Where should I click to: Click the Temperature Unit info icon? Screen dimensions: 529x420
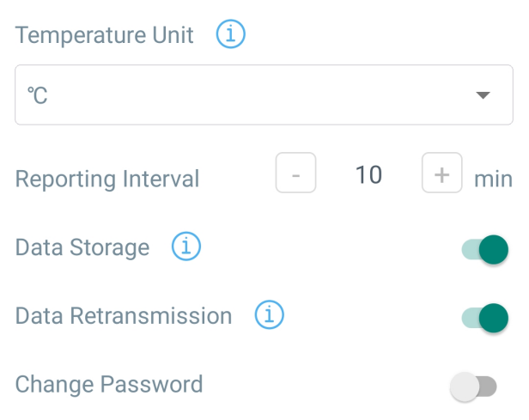coord(231,35)
